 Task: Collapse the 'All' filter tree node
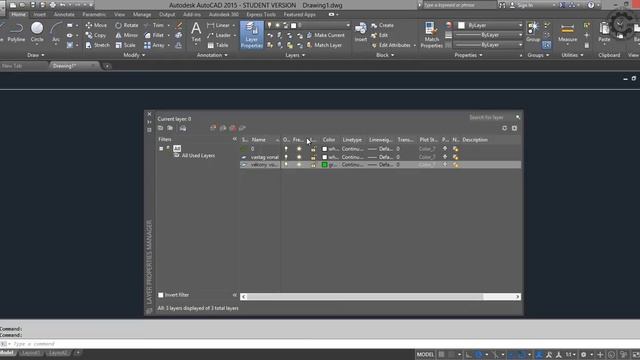161,149
